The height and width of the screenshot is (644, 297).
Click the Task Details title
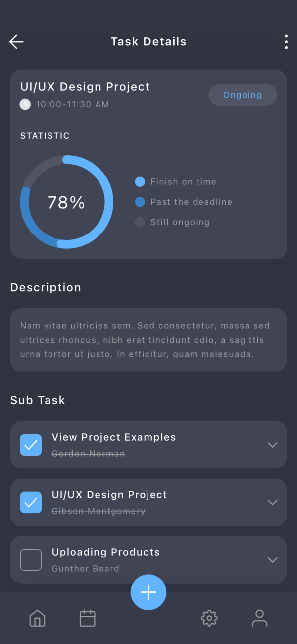click(x=148, y=42)
